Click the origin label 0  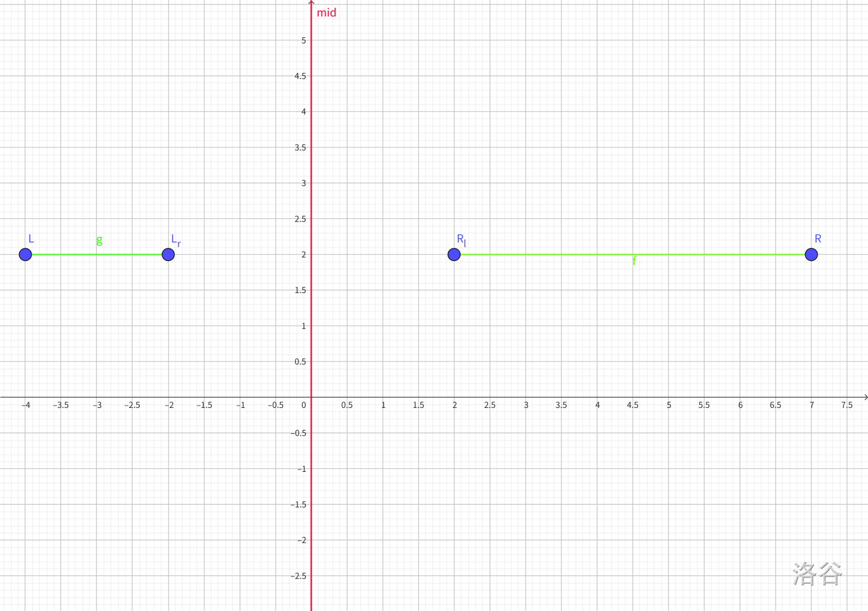(304, 405)
